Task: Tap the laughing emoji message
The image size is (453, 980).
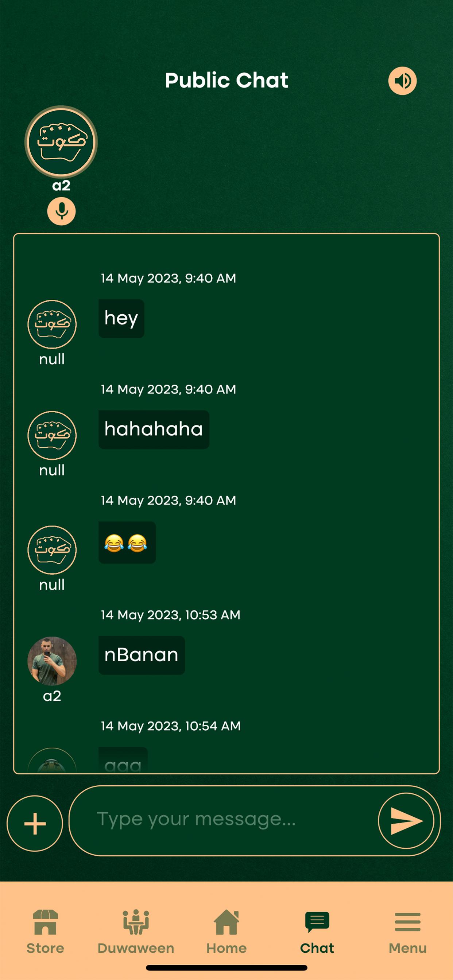Action: pos(127,542)
